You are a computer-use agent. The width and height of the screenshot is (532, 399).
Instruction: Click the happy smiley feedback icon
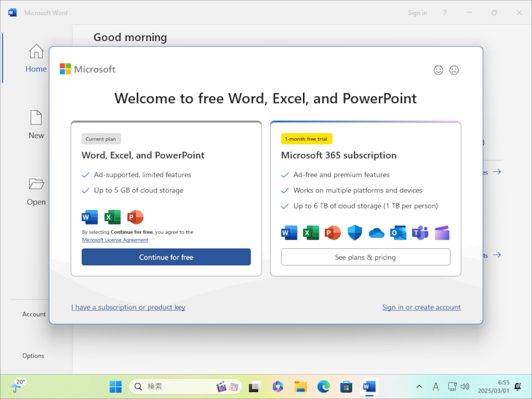[438, 70]
